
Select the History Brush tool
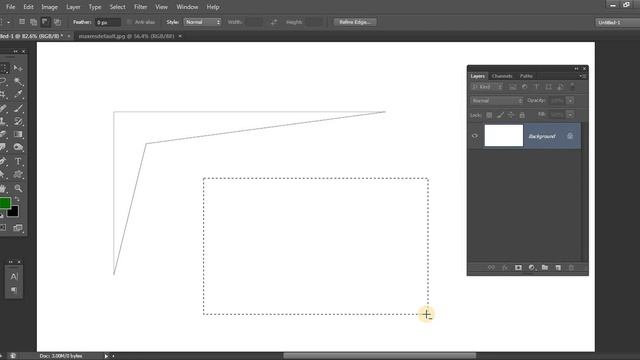pos(18,121)
